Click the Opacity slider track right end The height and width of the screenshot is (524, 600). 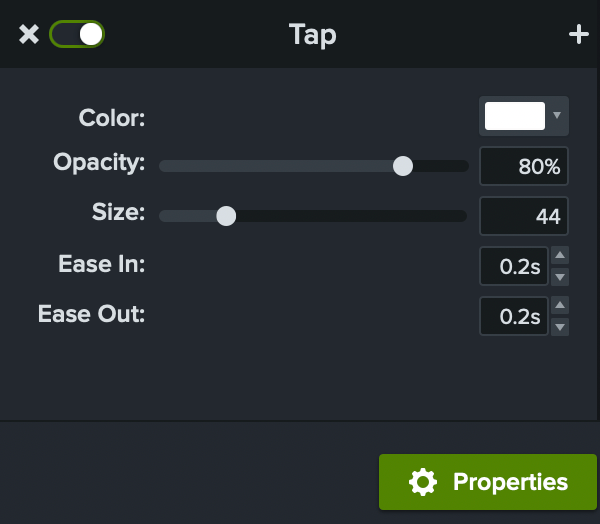click(x=460, y=166)
